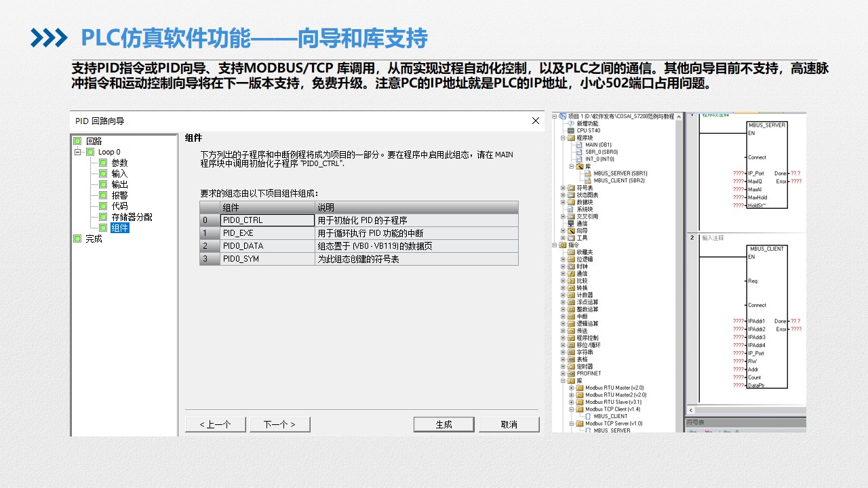Toggle the 报警 green checkbox

pos(103,195)
